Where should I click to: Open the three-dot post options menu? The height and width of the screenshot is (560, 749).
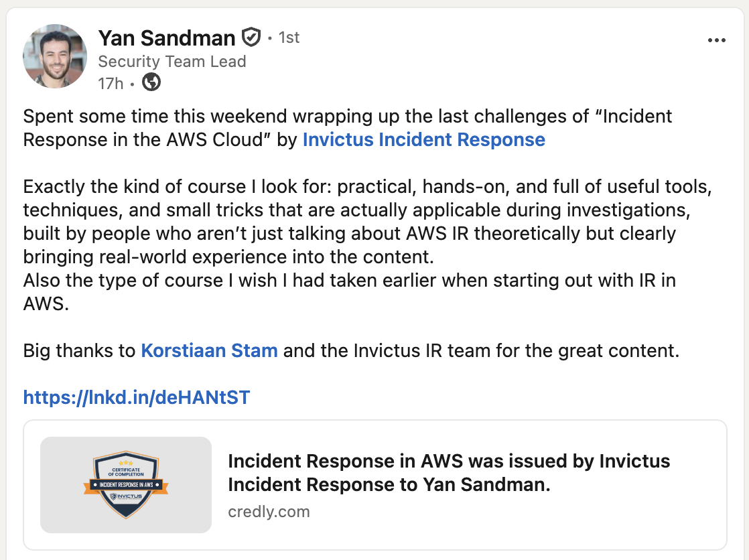tap(717, 40)
